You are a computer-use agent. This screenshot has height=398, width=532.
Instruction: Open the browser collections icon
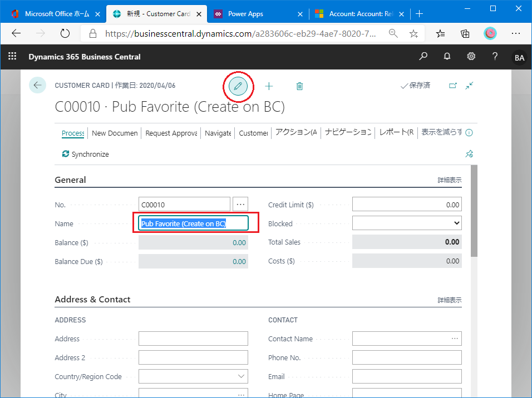tap(465, 33)
